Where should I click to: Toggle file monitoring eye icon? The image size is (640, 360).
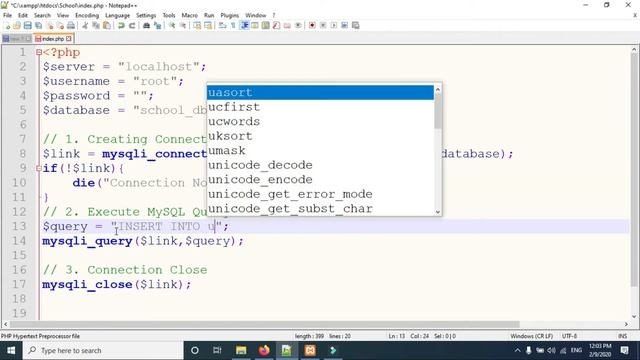[x=298, y=26]
